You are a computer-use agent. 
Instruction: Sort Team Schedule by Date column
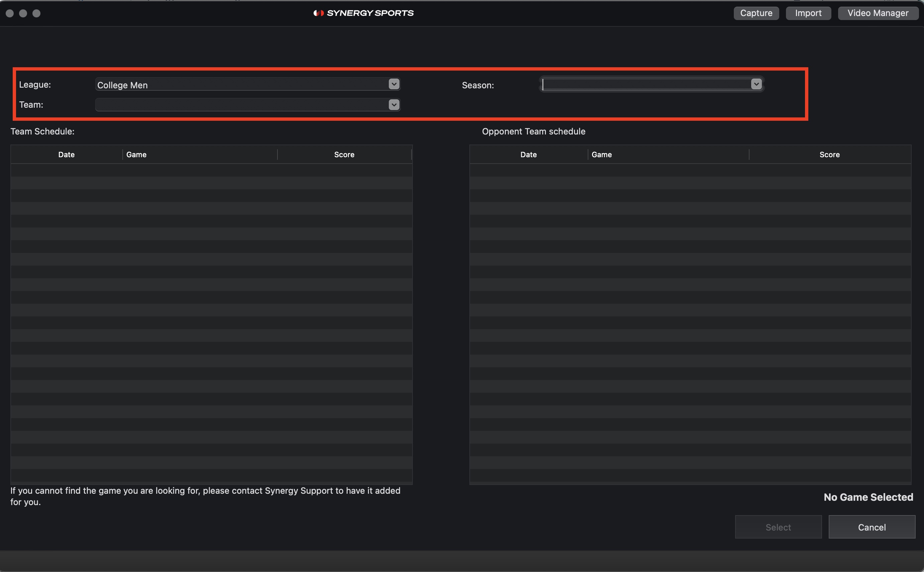point(67,154)
